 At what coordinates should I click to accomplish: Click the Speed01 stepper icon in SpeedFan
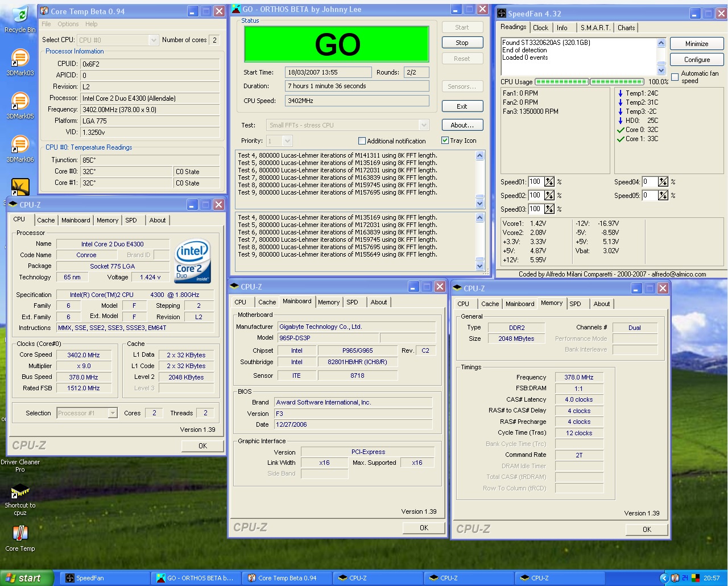coord(549,182)
